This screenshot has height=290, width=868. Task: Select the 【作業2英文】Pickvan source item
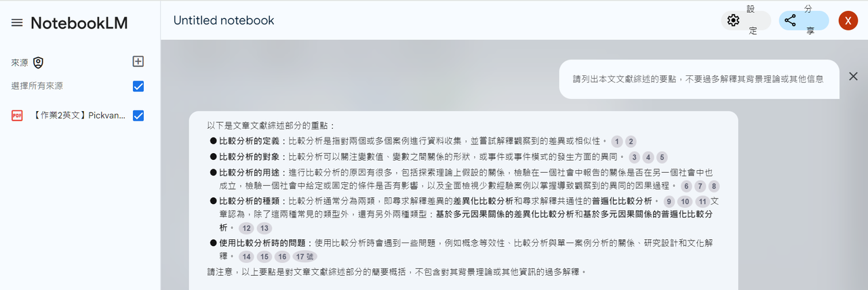pyautogui.click(x=78, y=116)
